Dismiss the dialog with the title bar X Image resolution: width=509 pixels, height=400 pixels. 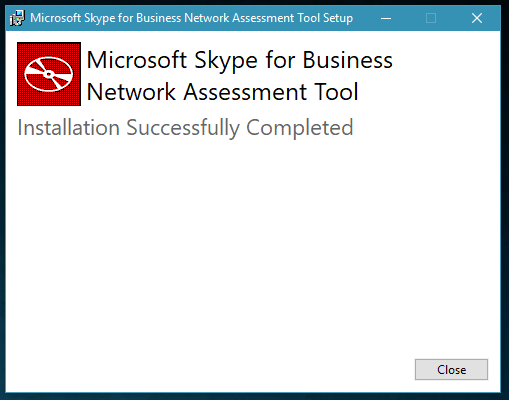pos(477,18)
